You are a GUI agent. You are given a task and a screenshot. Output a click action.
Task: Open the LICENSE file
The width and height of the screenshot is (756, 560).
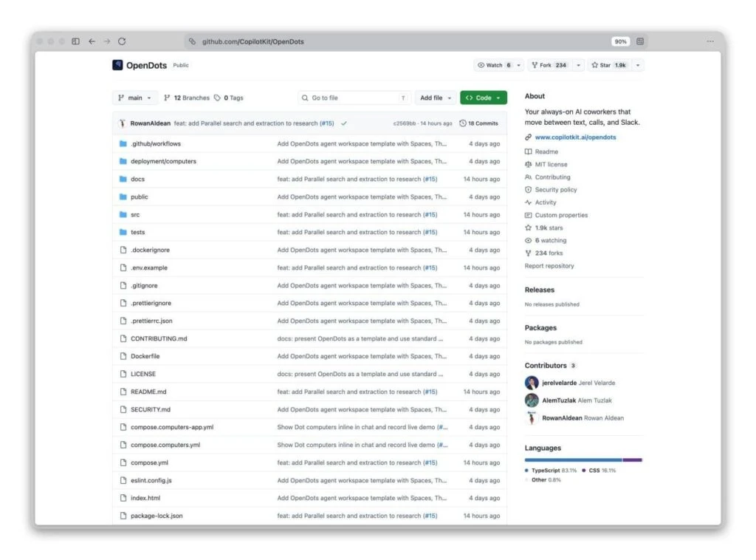143,374
